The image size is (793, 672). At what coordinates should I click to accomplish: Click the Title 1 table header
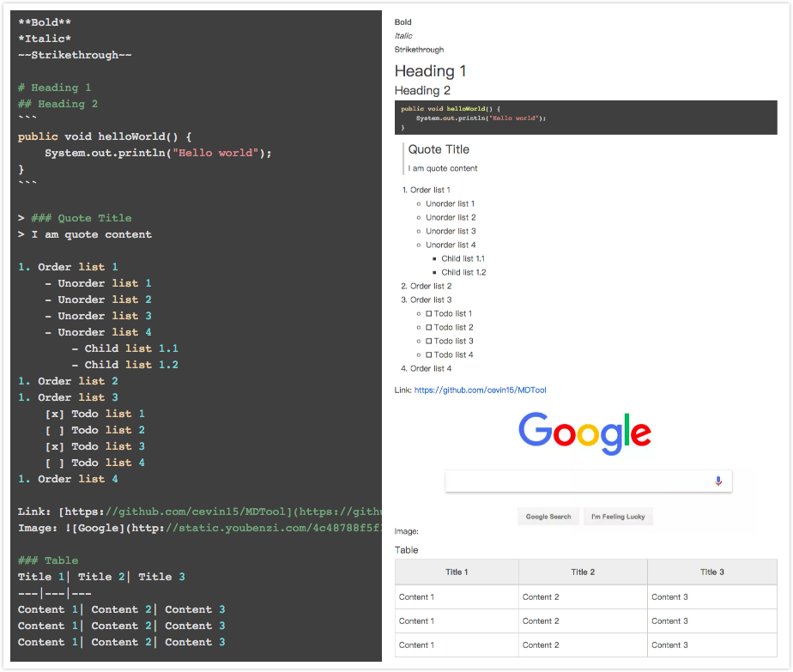pos(457,572)
